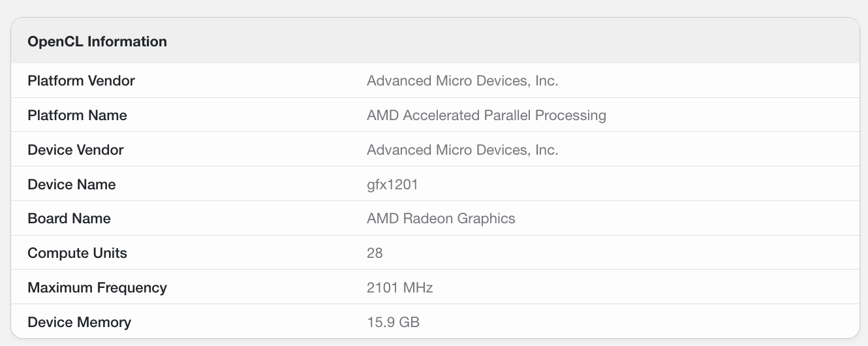The width and height of the screenshot is (868, 346).
Task: Click the Board Name table row
Action: [435, 219]
